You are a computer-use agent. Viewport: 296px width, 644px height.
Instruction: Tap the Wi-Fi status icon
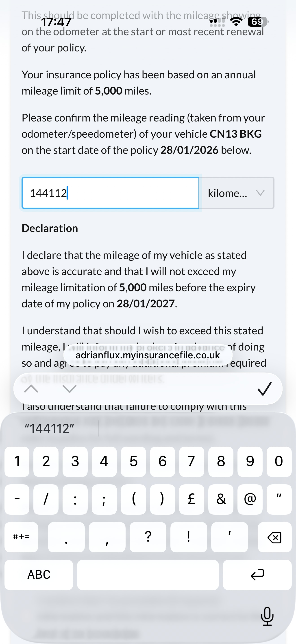[236, 22]
